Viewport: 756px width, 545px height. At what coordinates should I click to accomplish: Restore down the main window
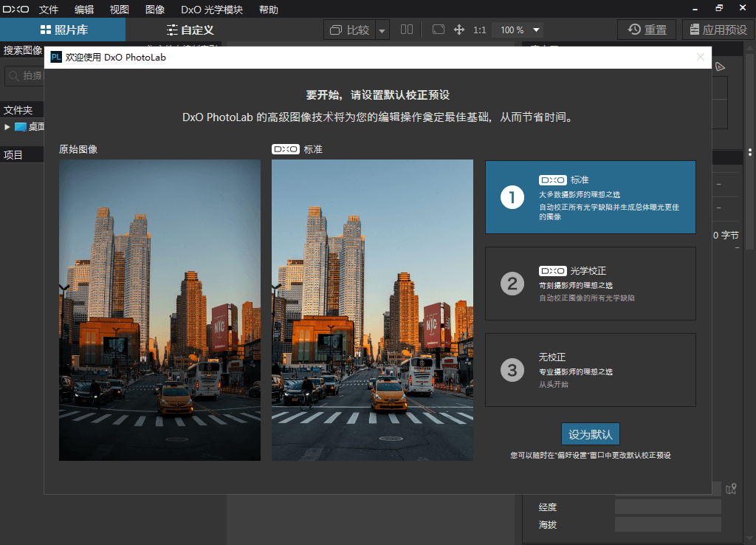click(x=719, y=8)
